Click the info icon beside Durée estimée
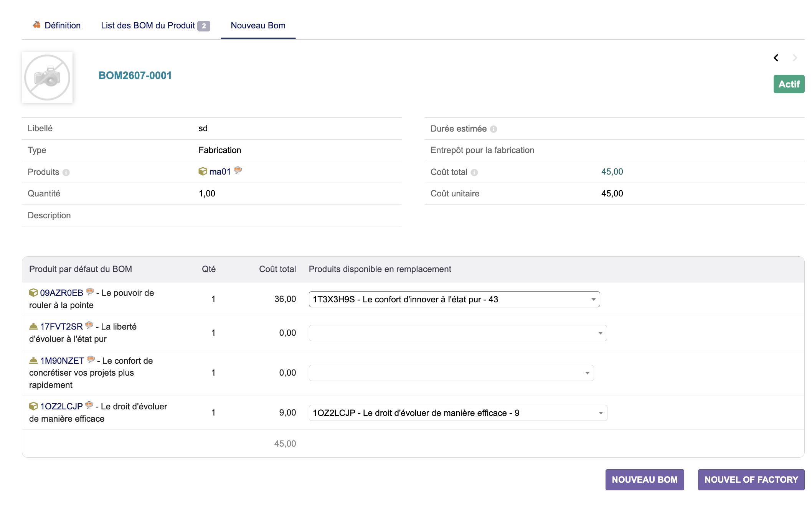The image size is (812, 508). click(493, 129)
